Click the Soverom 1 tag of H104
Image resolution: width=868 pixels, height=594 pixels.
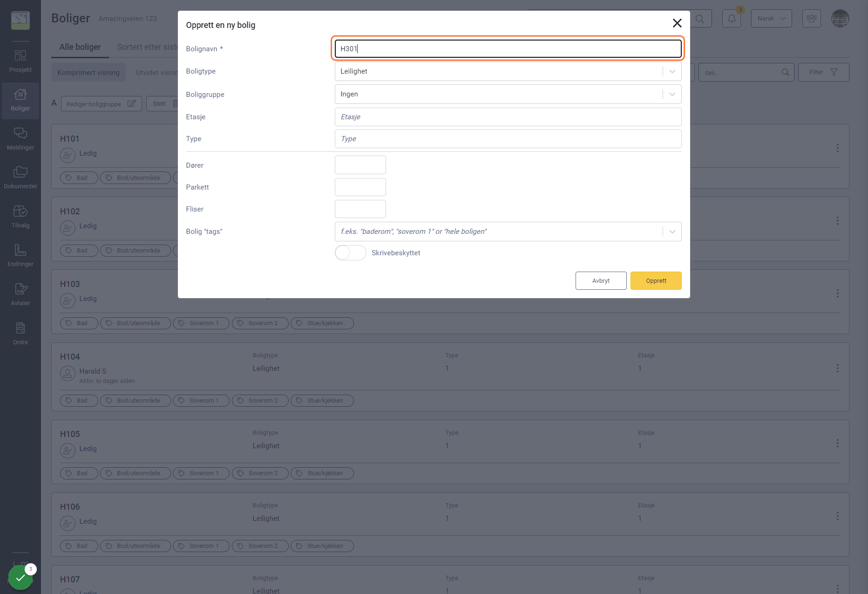click(201, 401)
